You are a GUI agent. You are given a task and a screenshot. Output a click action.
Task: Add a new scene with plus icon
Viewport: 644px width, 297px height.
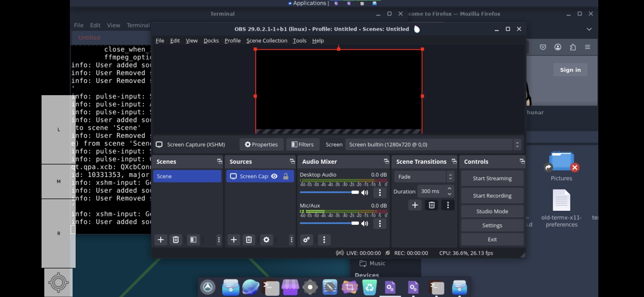point(161,240)
